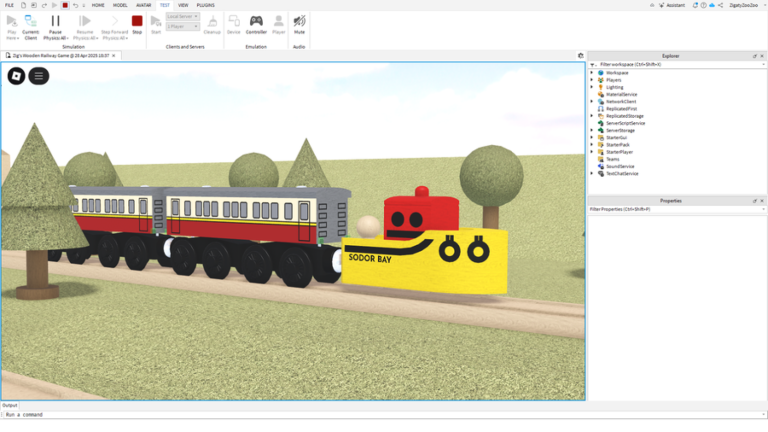
Task: Undock the Explorer panel
Action: click(754, 56)
